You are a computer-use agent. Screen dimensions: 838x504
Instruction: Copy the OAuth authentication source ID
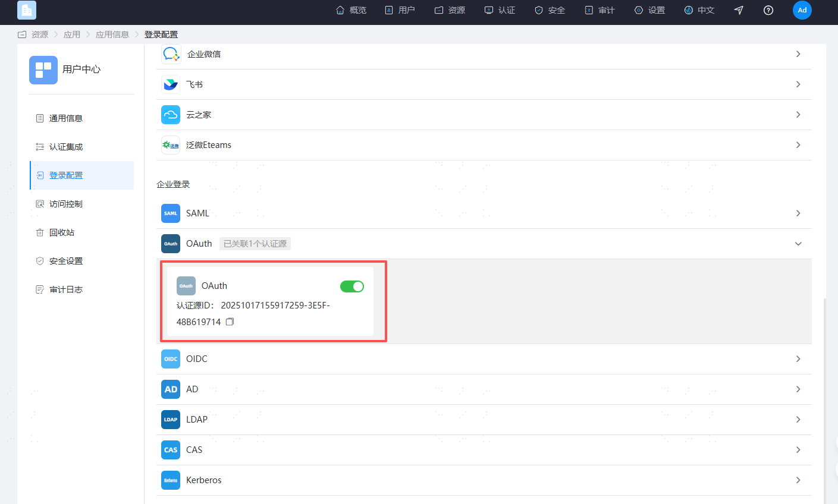tap(230, 322)
